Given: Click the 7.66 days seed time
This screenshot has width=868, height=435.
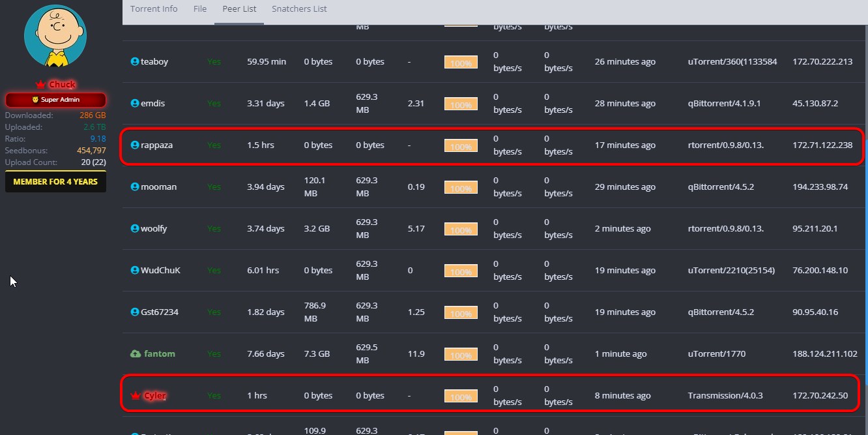Looking at the screenshot, I should [x=266, y=353].
